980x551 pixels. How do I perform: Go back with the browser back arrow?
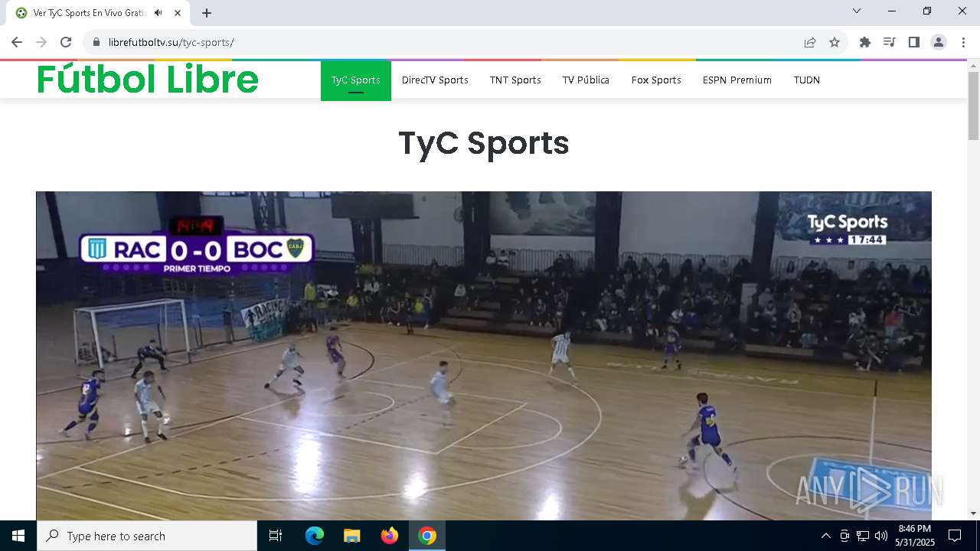coord(17,42)
